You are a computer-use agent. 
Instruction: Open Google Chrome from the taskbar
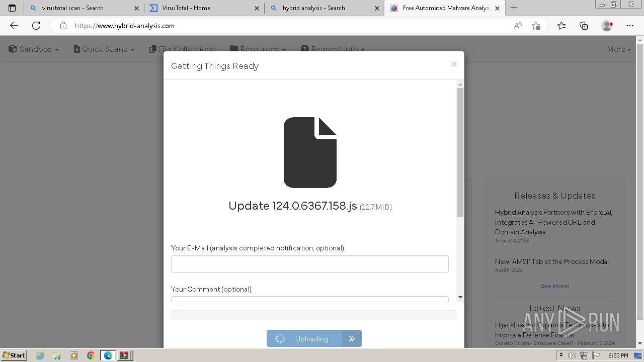click(x=91, y=355)
